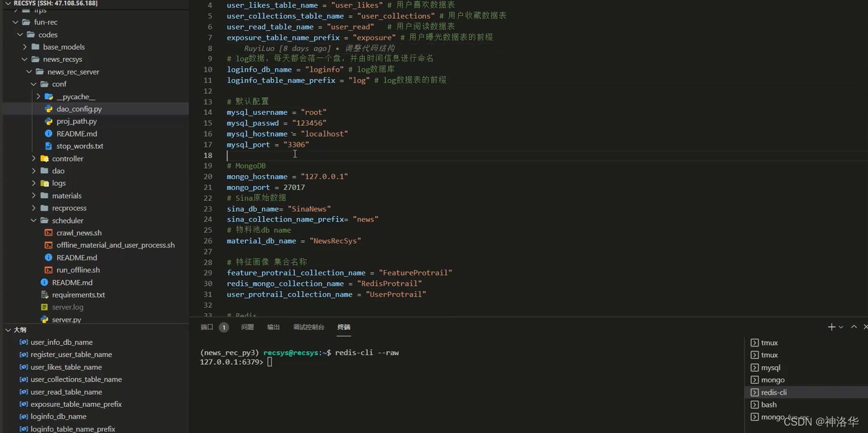Click the material_db_name line in editor
868x433 pixels.
pos(294,241)
